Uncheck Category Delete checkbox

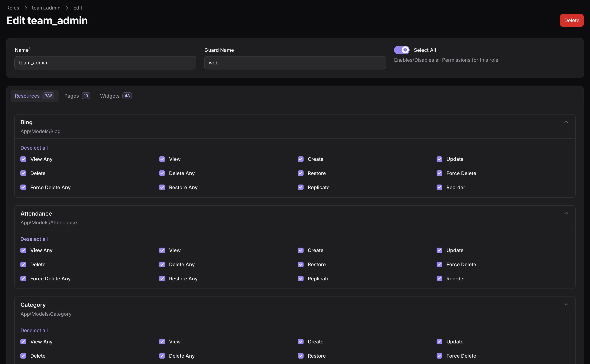pyautogui.click(x=23, y=356)
